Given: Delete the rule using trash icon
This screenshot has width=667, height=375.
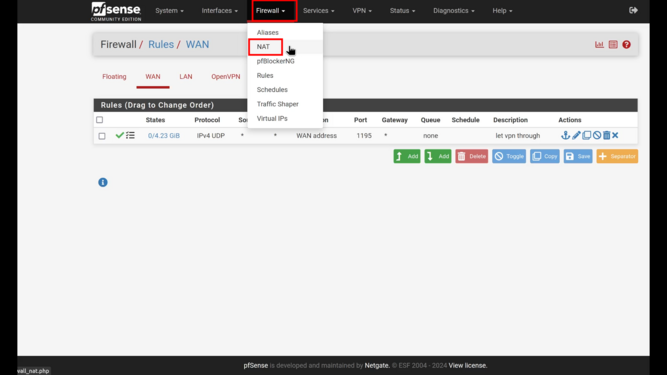Looking at the screenshot, I should pos(607,135).
